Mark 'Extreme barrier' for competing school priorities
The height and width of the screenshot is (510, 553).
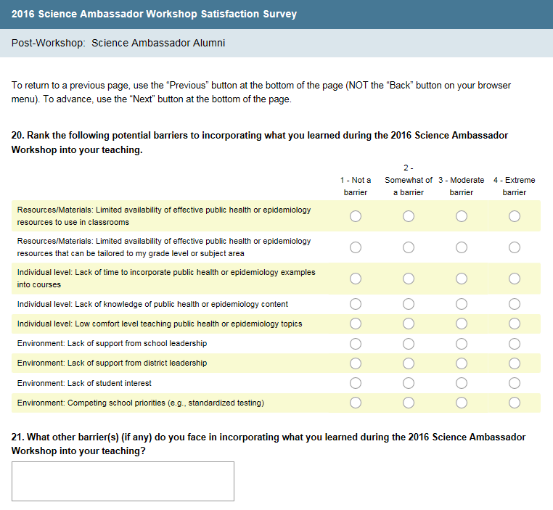click(514, 403)
